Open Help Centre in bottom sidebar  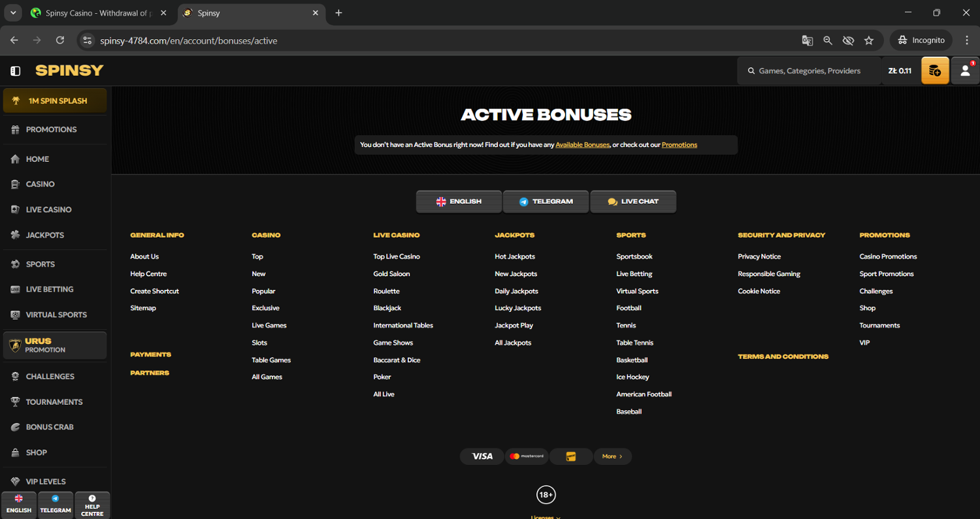92,505
